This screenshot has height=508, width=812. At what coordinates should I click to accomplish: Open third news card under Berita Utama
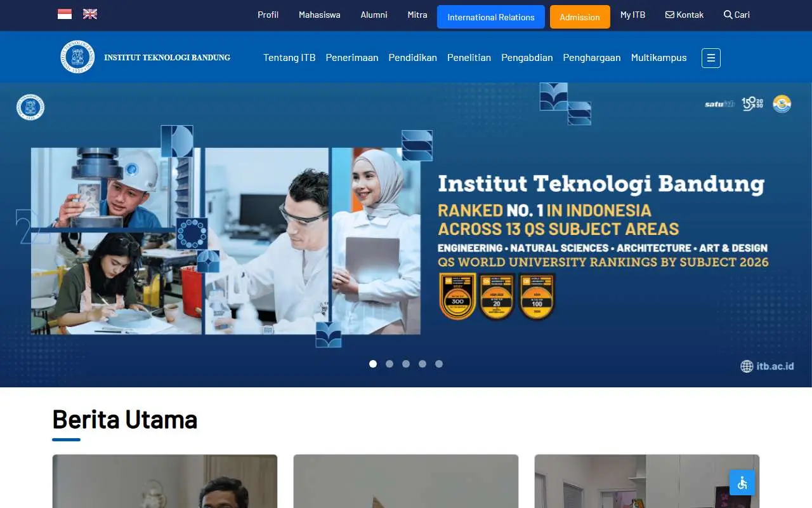pyautogui.click(x=647, y=481)
